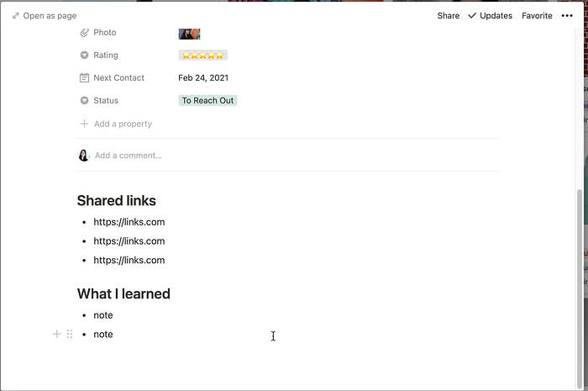
Task: Click the user avatar by the comment field
Action: (84, 156)
